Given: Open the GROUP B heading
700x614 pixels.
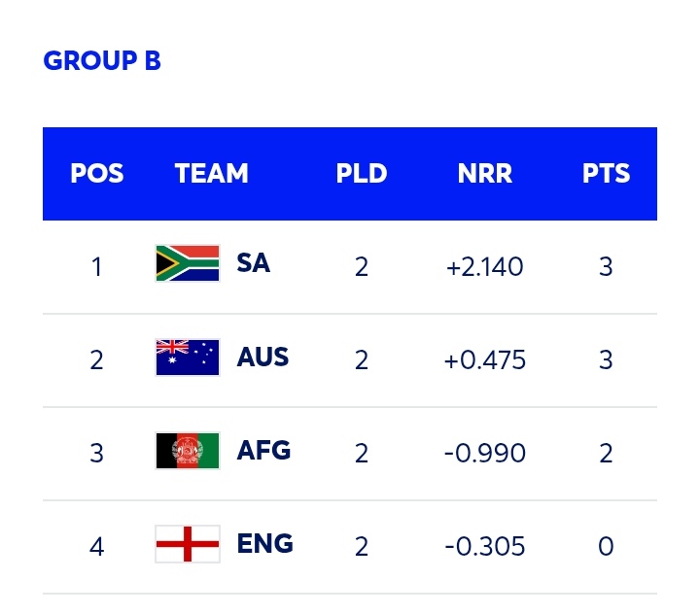Looking at the screenshot, I should (102, 61).
